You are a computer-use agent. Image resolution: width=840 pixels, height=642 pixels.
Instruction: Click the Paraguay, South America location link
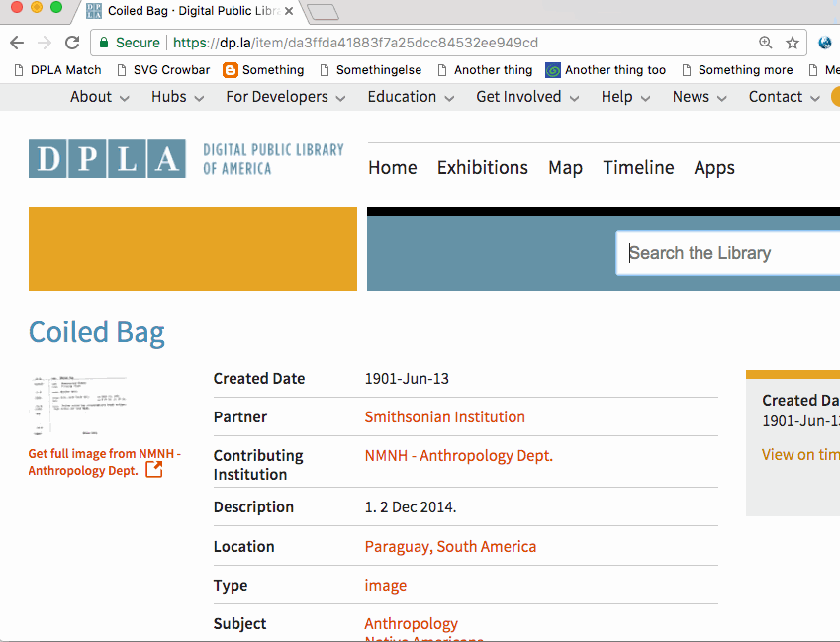click(450, 547)
